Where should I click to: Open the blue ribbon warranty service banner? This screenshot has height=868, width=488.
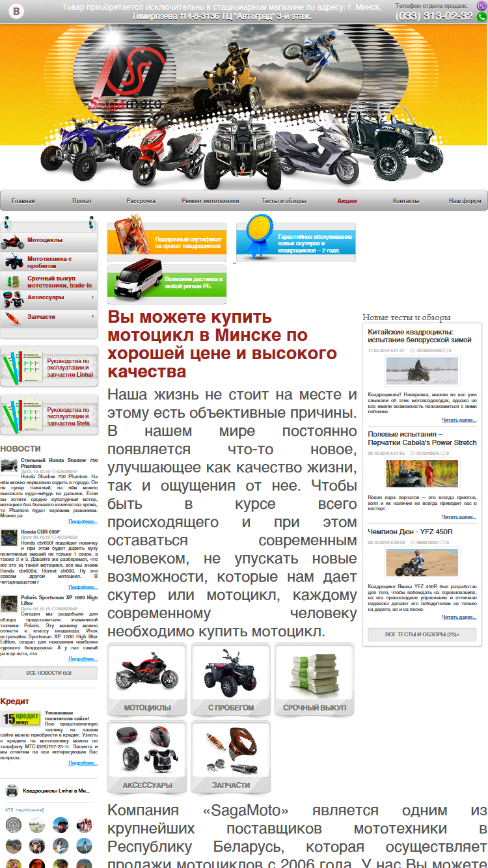click(296, 238)
